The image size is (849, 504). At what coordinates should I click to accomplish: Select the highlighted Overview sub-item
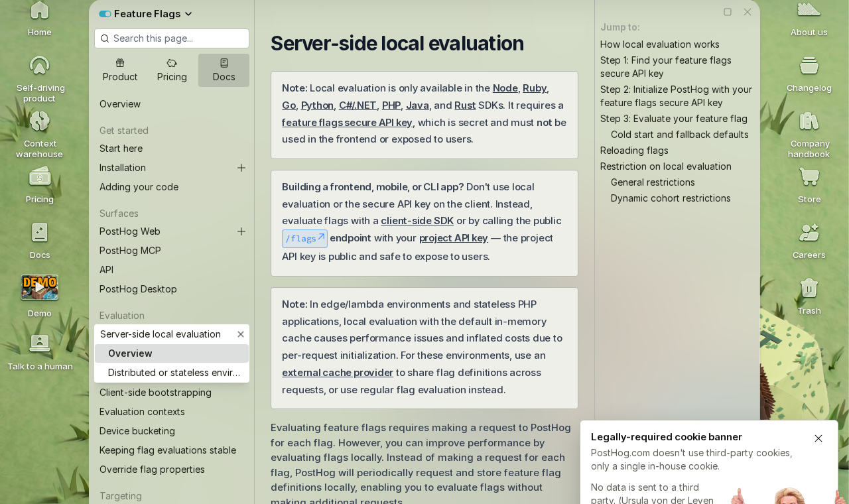pyautogui.click(x=172, y=353)
